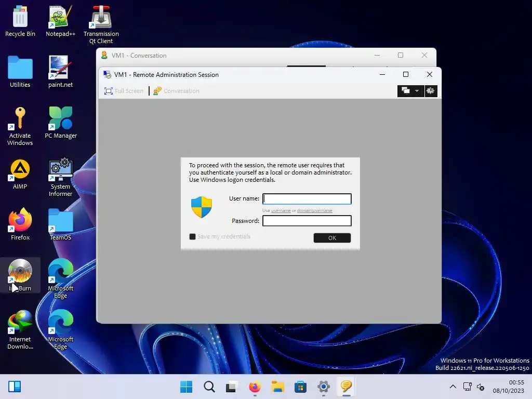Open the monitor selection dropdown in session toolbar
Screen dimensions: 532x399
[410, 91]
